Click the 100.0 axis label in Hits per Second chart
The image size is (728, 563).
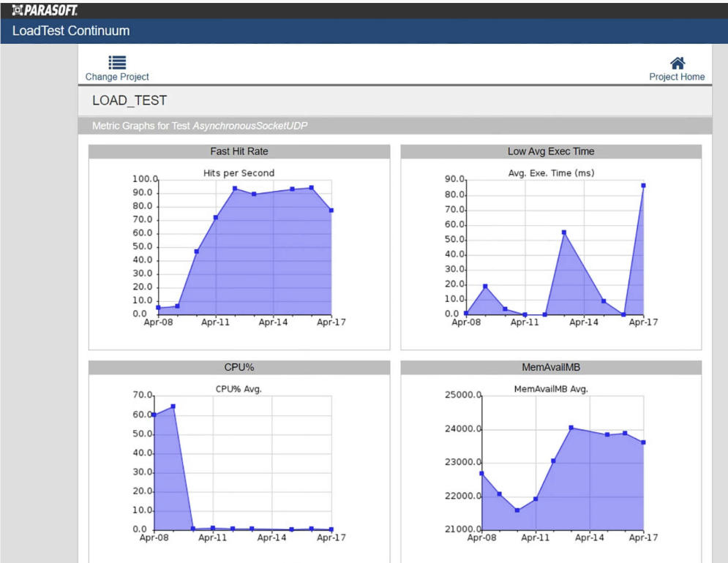click(x=146, y=179)
